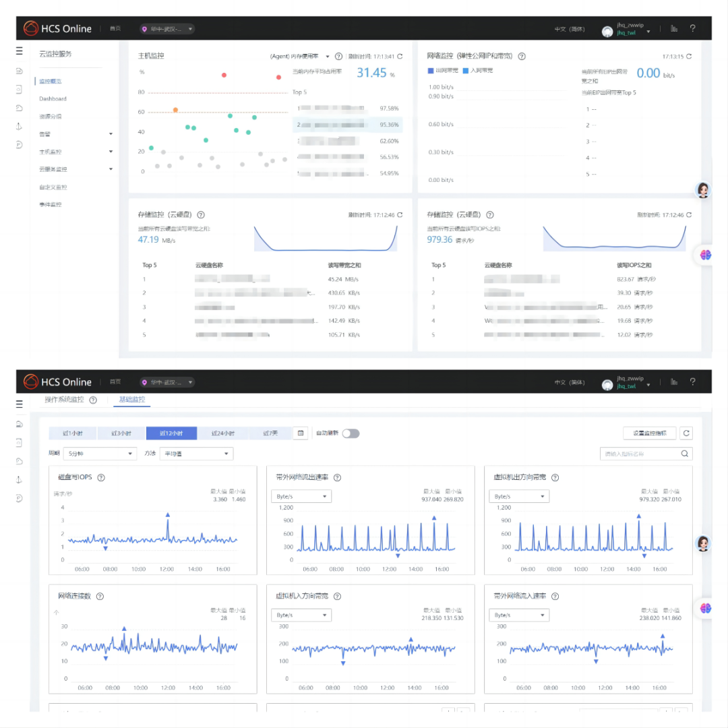Viewport: 728px width, 728px height.
Task: Refresh the storage panel showing 47.19 MB/s
Action: tap(400, 214)
